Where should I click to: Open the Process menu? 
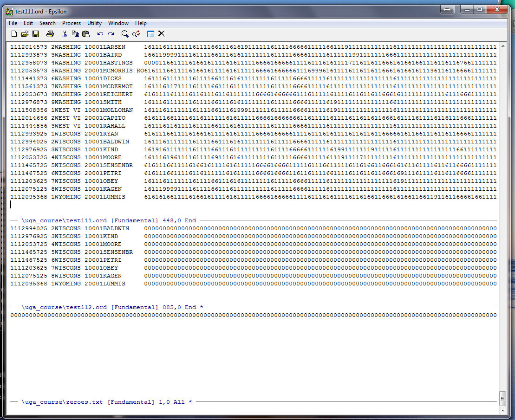click(x=71, y=23)
